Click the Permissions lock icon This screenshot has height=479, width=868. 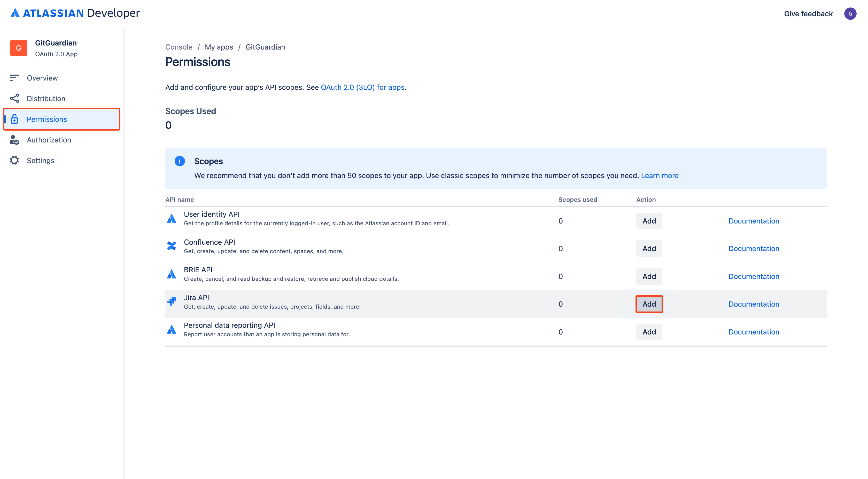14,119
